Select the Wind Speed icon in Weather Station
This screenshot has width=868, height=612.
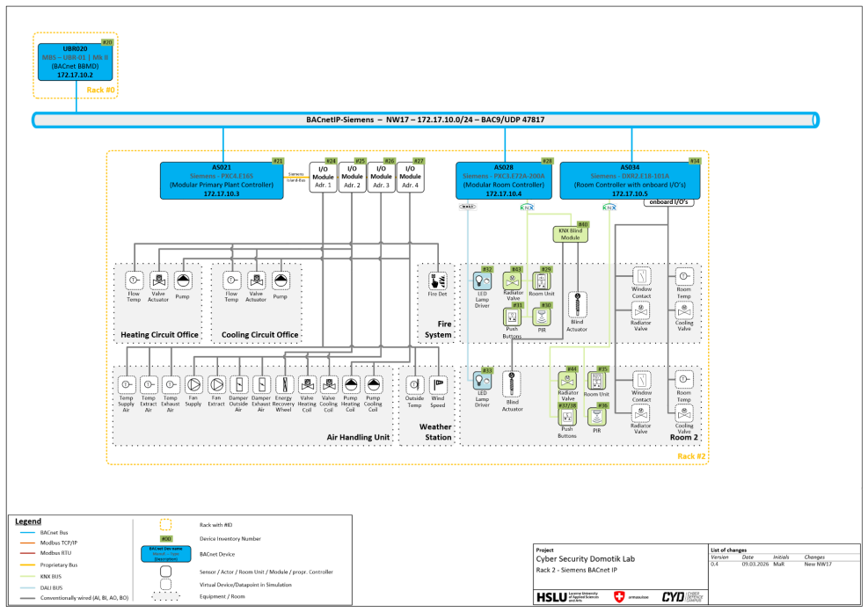coord(438,384)
